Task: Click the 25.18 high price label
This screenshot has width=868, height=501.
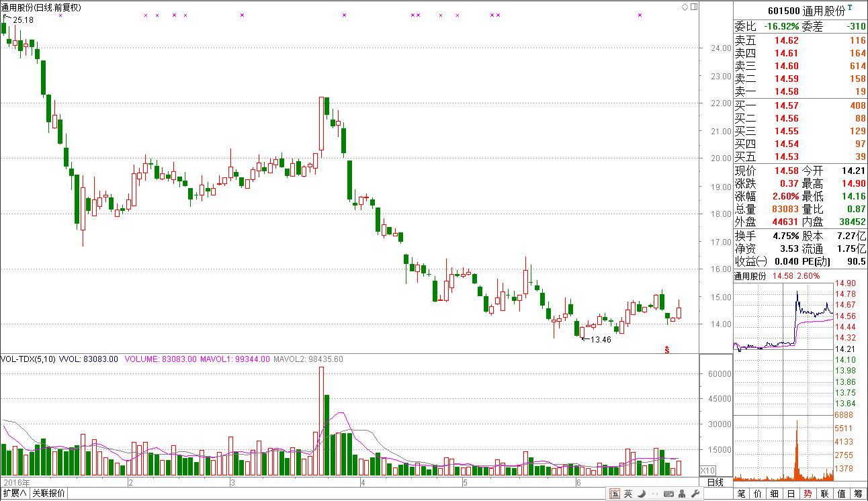Action: 23,21
